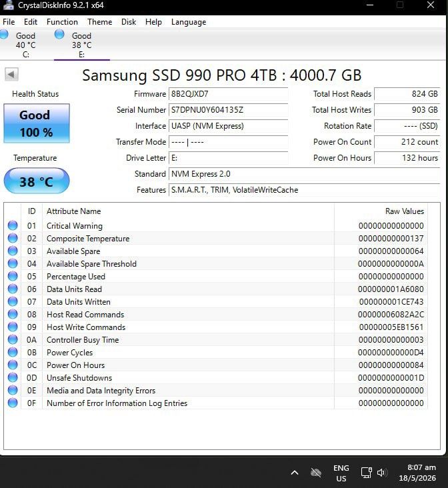
Task: Click the Interface field UASP (NVM Express)
Action: [x=228, y=126]
